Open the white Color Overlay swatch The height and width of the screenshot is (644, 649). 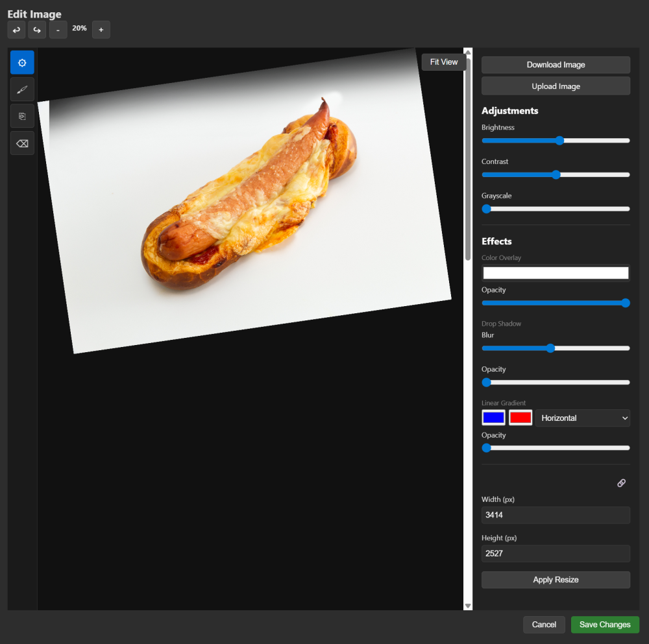(x=556, y=273)
